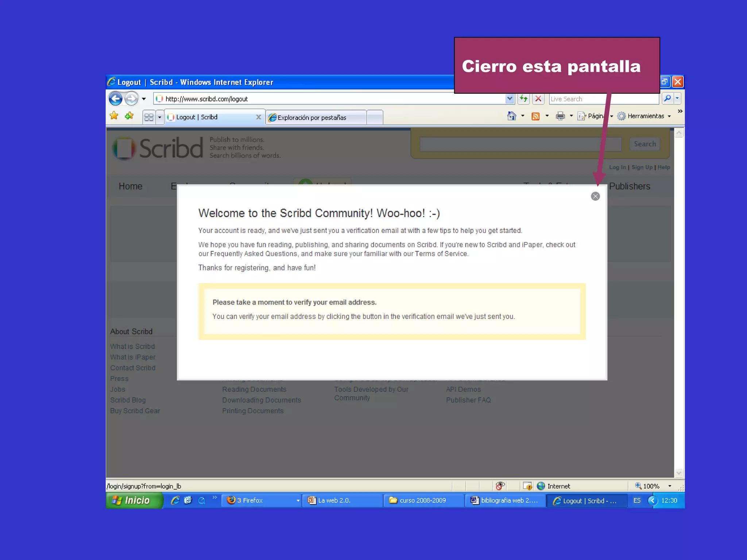Launch Internet Explorer from Quick Launch

point(175,500)
